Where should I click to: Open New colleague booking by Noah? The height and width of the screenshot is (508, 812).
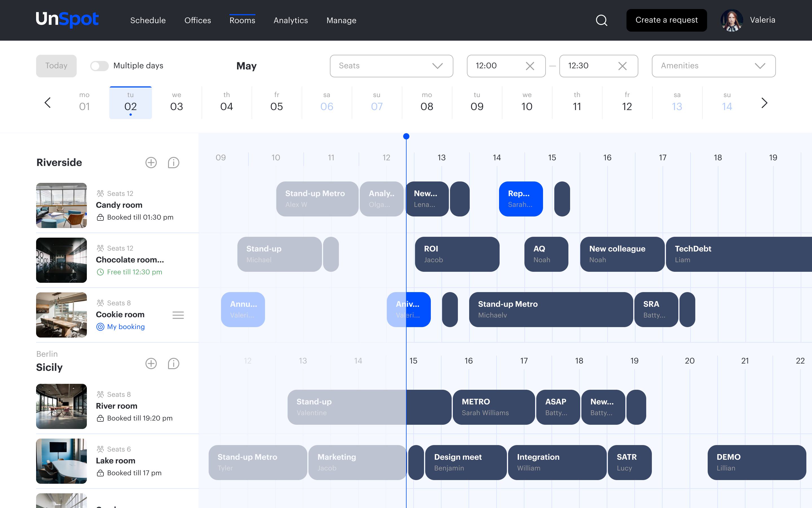click(622, 254)
